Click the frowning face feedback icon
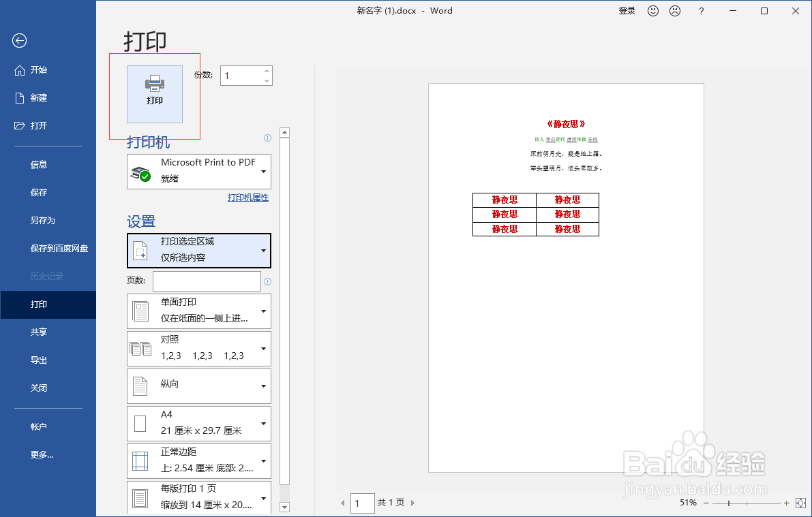The width and height of the screenshot is (812, 517). point(675,11)
